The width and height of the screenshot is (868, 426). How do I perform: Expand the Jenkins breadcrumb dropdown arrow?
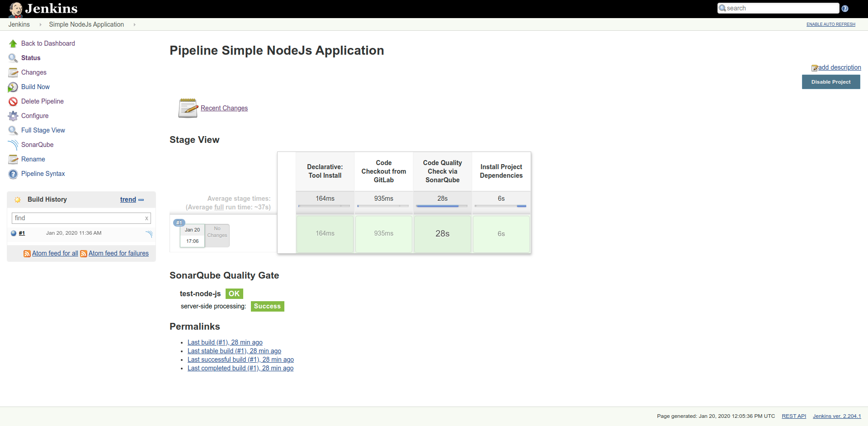(x=40, y=25)
